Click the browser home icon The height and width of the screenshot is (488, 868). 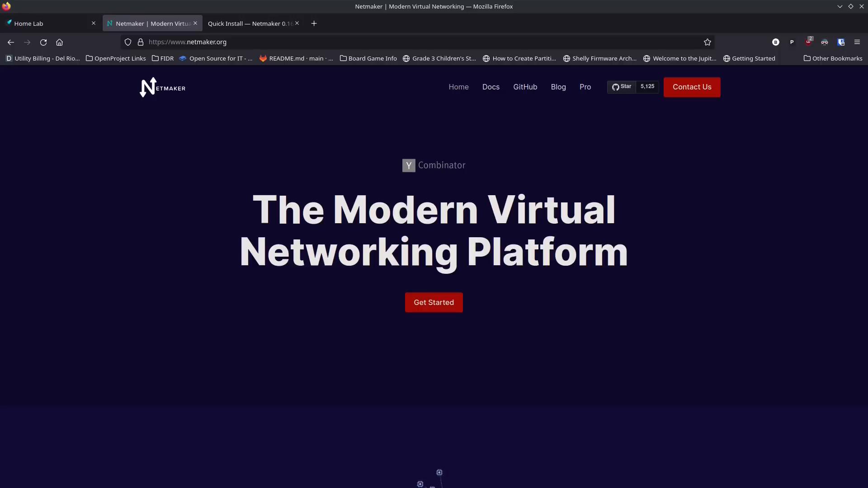59,42
